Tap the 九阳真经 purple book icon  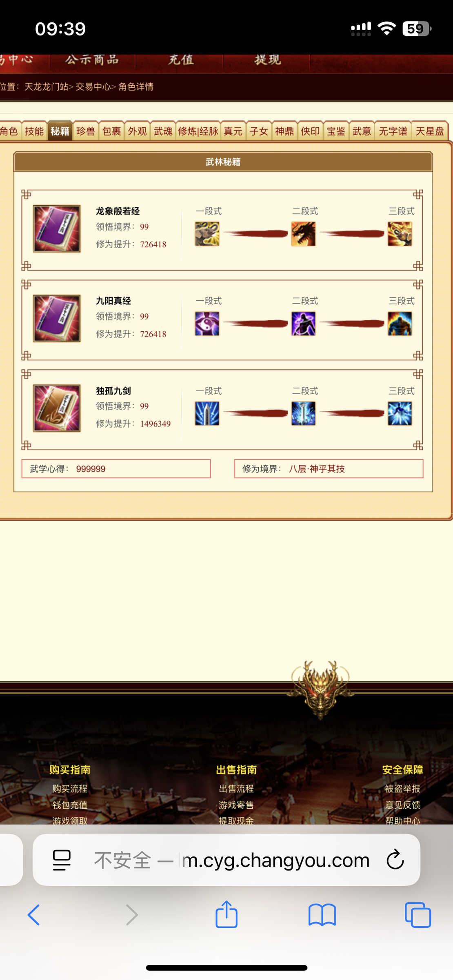pos(57,318)
